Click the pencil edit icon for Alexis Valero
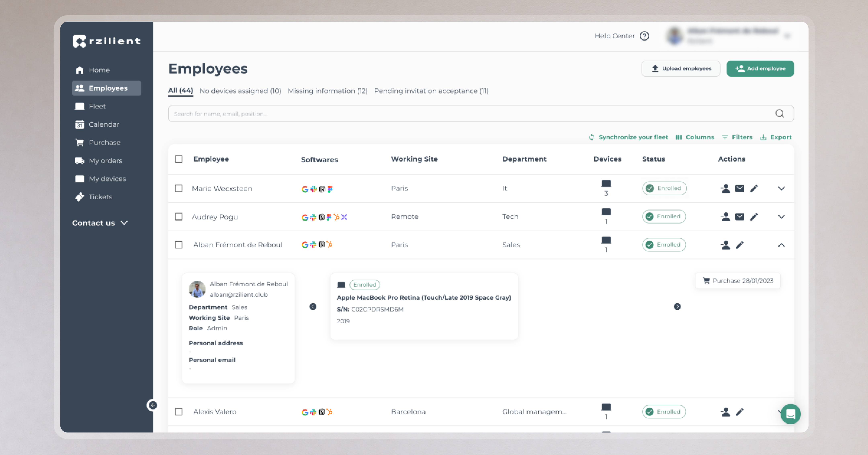Viewport: 868px width, 455px height. (740, 412)
